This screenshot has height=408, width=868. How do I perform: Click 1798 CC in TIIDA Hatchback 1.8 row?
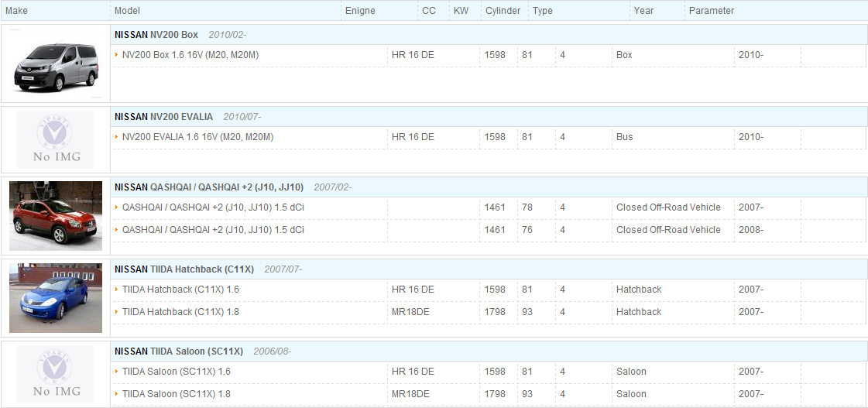495,312
